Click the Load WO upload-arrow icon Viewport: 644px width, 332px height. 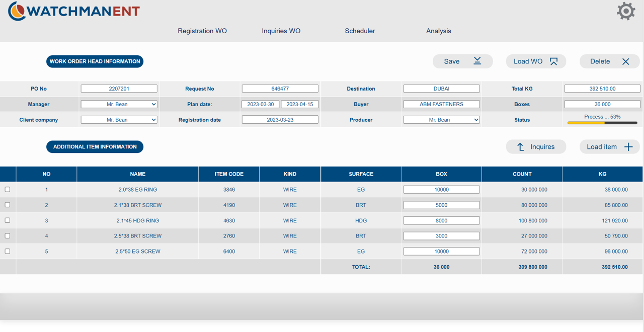[553, 61]
